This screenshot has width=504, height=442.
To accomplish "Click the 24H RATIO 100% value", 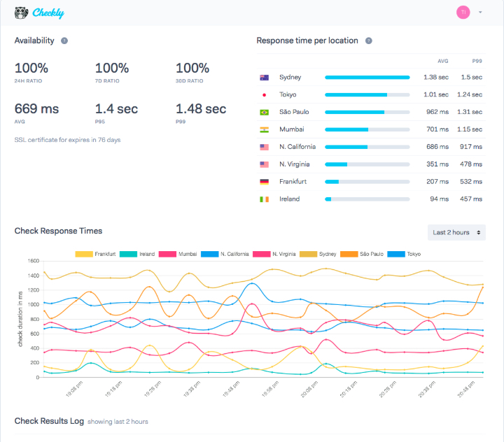I will click(x=31, y=68).
